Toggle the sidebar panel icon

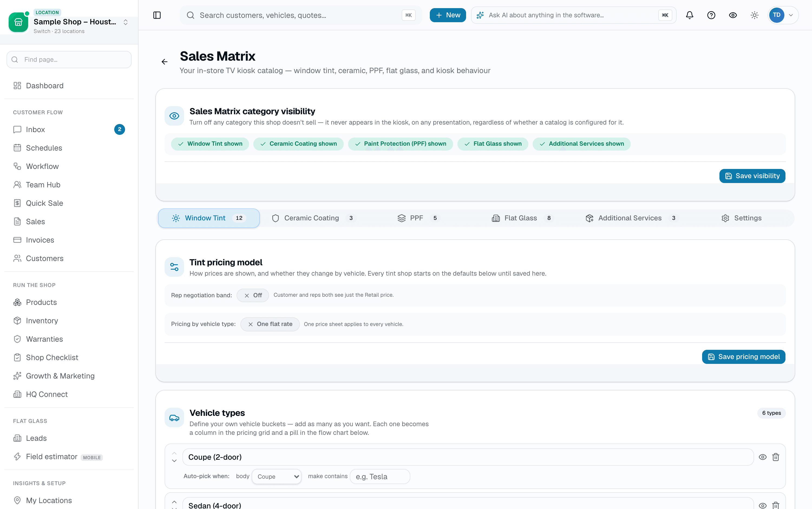click(157, 15)
